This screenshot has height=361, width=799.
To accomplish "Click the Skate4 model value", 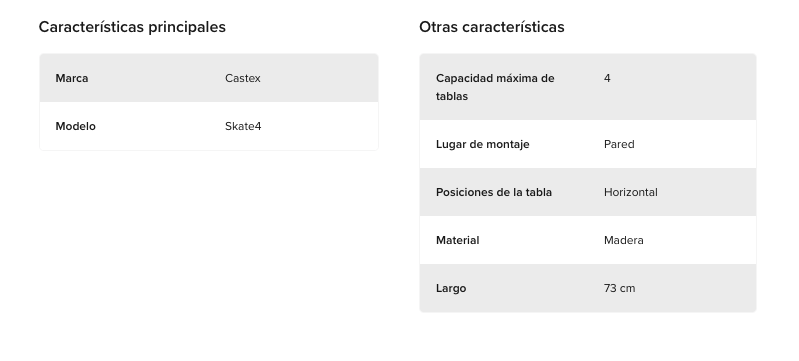I will 243,126.
